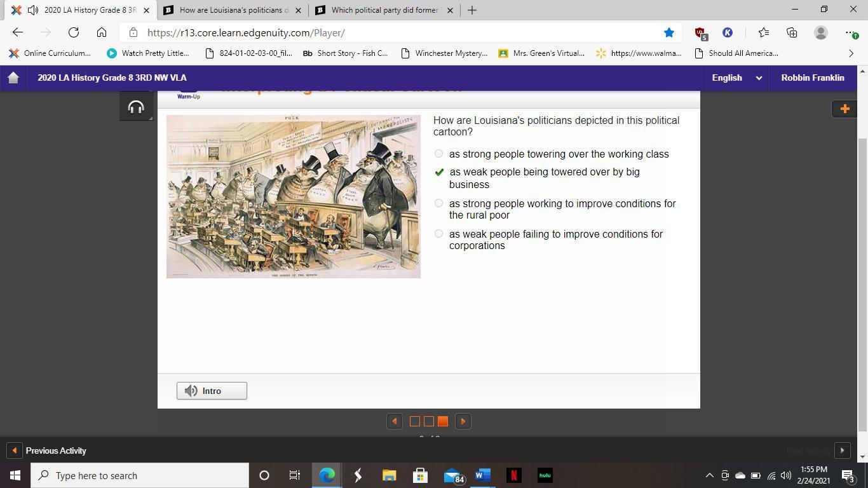Screen dimensions: 868x488
Task: Jump to the third filled question square
Action: 443,421
